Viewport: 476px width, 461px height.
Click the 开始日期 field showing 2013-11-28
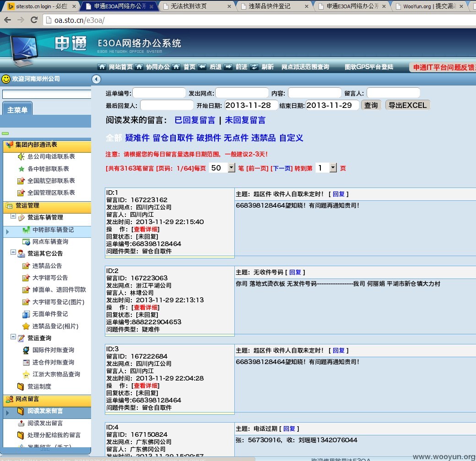[x=251, y=105]
